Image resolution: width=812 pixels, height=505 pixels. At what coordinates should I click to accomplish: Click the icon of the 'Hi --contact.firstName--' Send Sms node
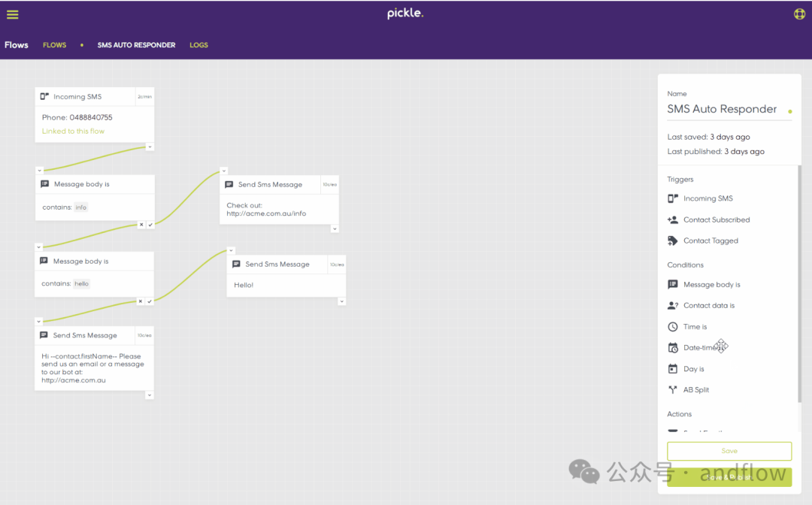(x=44, y=334)
